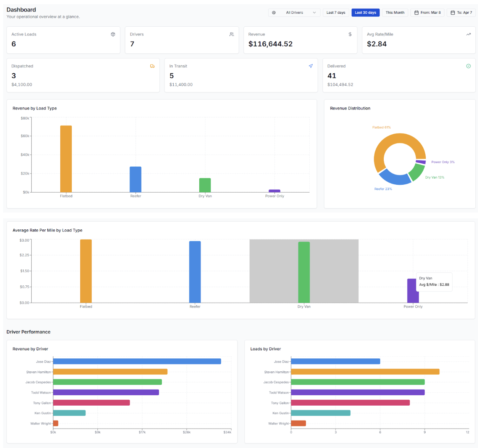
Task: Click the filter icon beside All Drivers
Action: [274, 12]
